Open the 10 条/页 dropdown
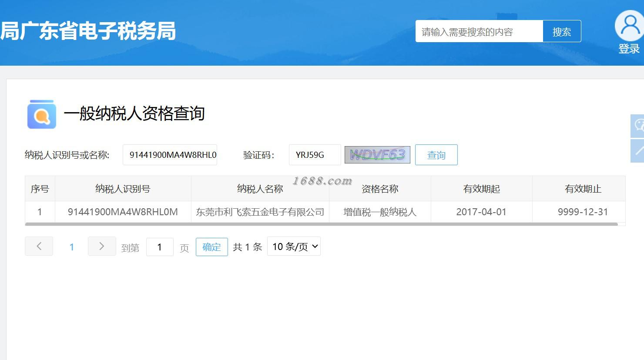The height and width of the screenshot is (360, 644). point(294,246)
